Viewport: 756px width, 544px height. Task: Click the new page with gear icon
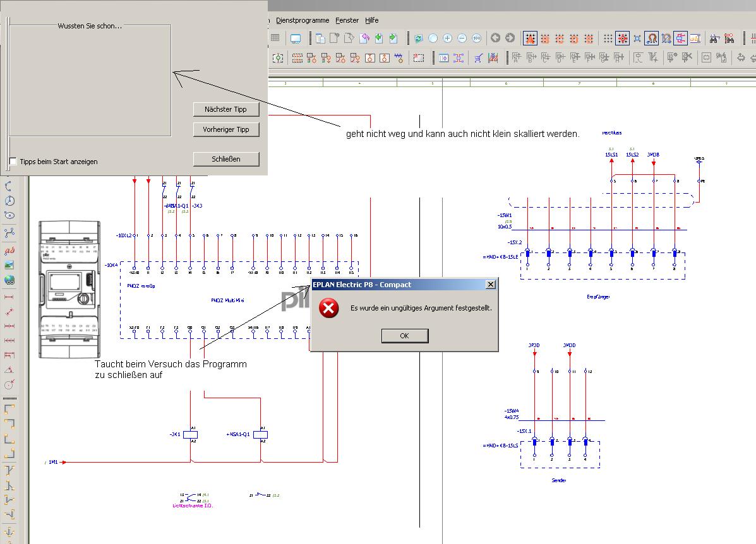335,38
